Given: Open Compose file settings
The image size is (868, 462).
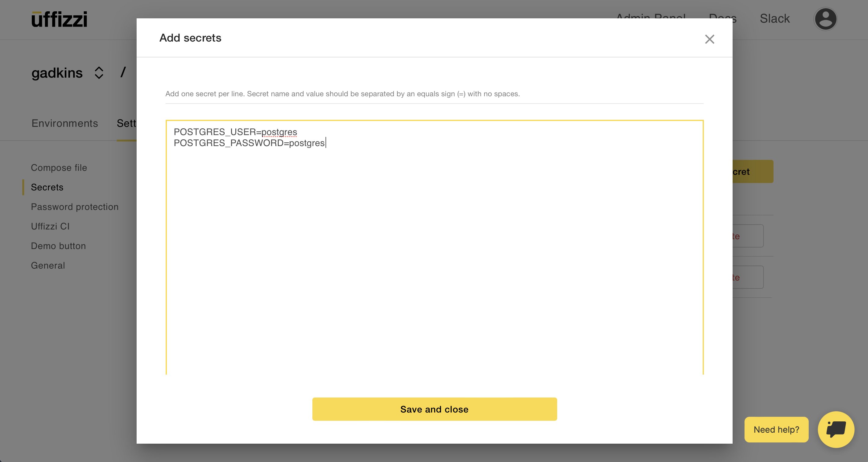Looking at the screenshot, I should click(59, 167).
